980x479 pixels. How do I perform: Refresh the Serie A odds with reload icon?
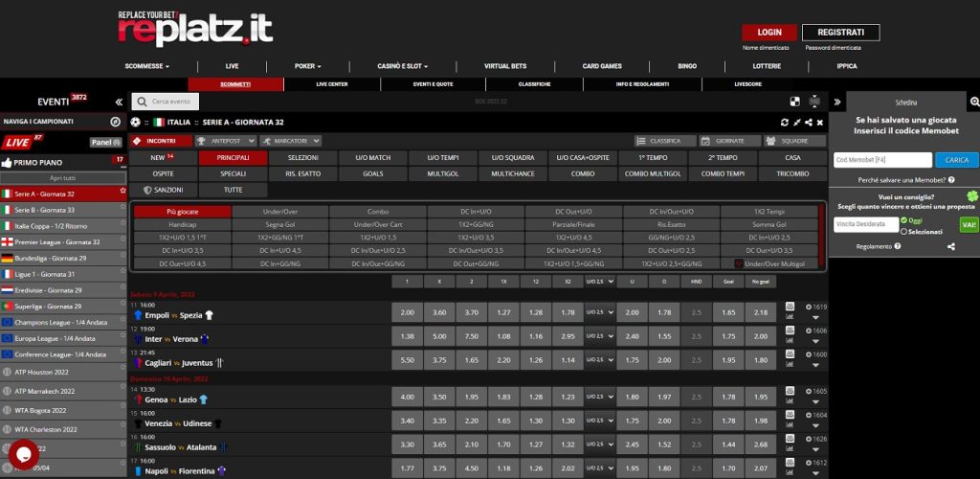(785, 123)
